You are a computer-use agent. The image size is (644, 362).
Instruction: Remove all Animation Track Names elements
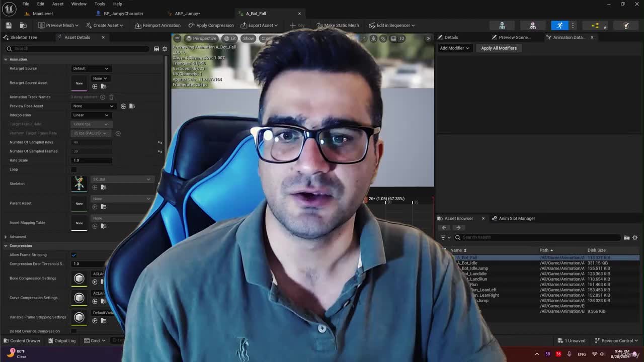(111, 97)
